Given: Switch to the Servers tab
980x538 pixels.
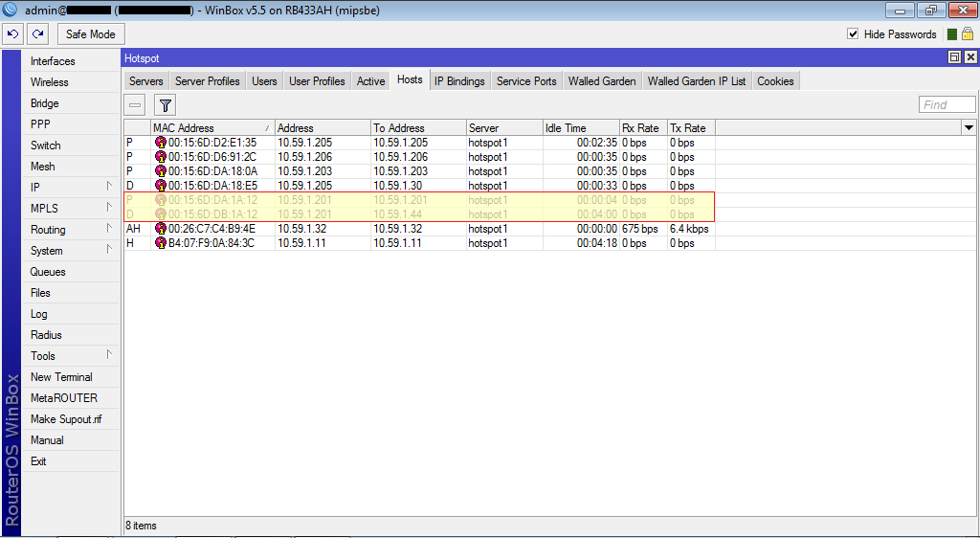Looking at the screenshot, I should pyautogui.click(x=146, y=81).
